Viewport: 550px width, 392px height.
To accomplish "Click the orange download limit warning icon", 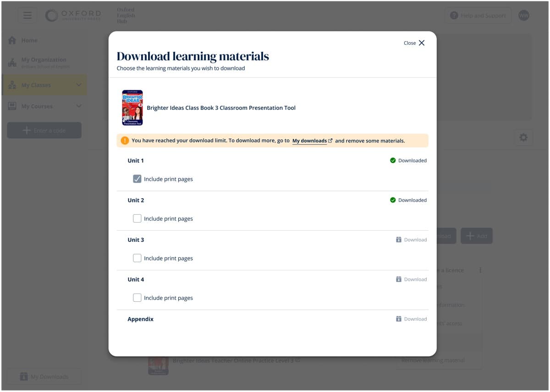I will click(125, 141).
